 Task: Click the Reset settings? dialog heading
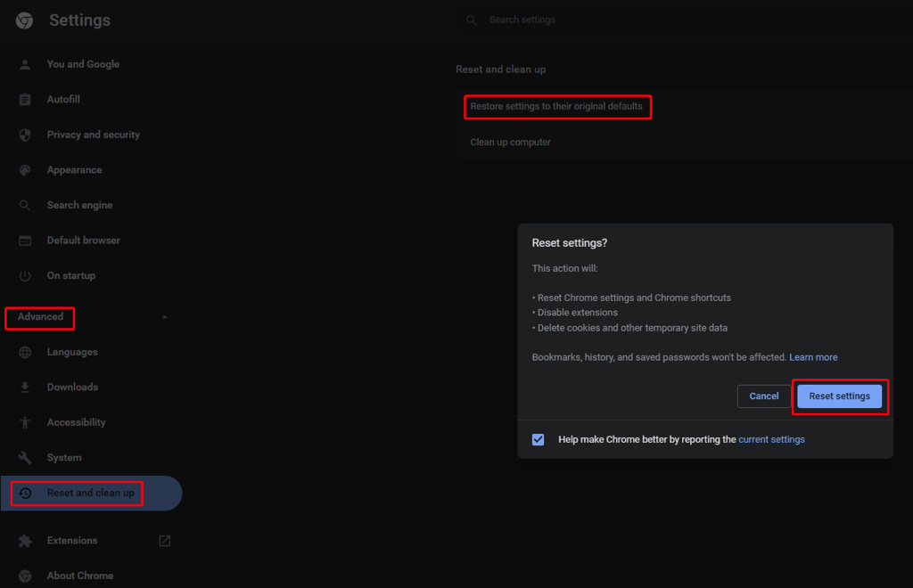point(570,243)
